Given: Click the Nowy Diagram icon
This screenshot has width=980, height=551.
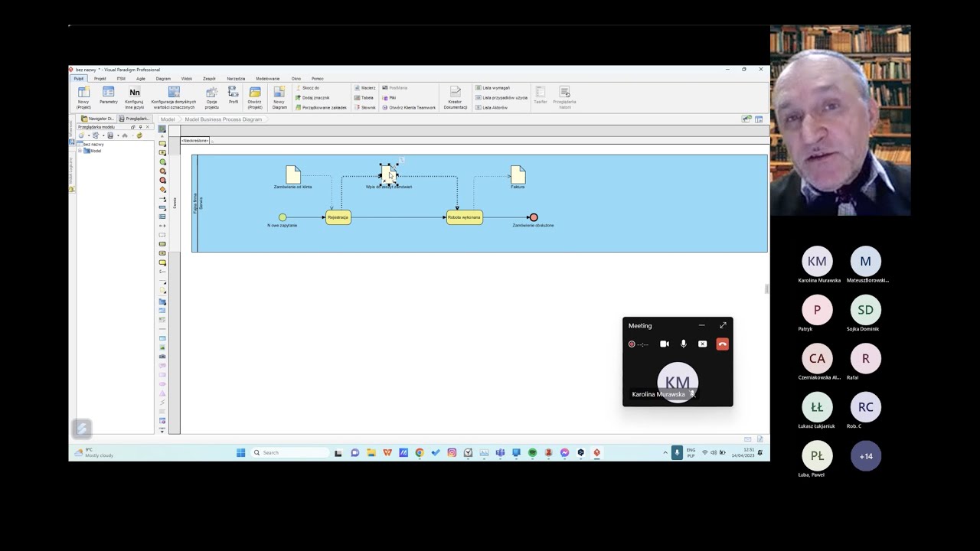Looking at the screenshot, I should tap(279, 97).
